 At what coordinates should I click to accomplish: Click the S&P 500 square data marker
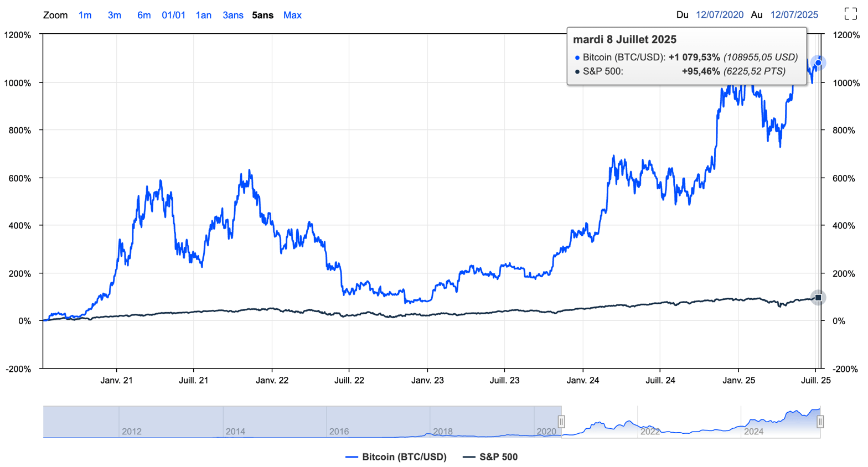point(818,298)
